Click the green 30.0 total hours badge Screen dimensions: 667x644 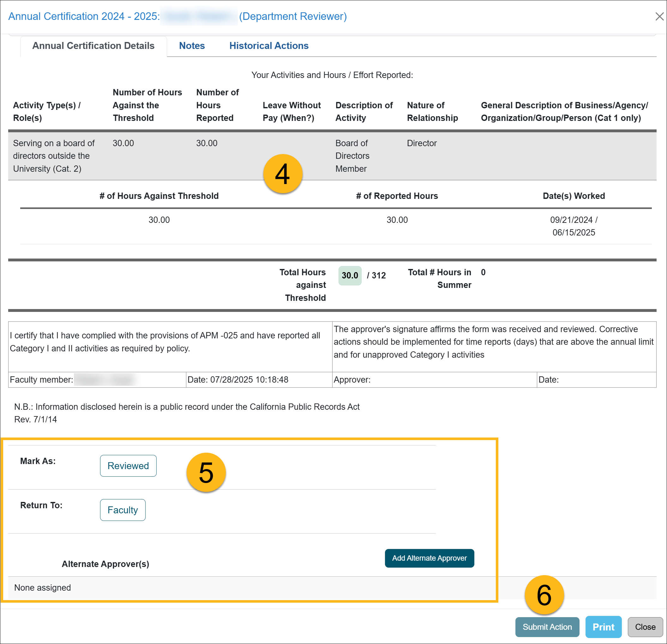pyautogui.click(x=350, y=275)
